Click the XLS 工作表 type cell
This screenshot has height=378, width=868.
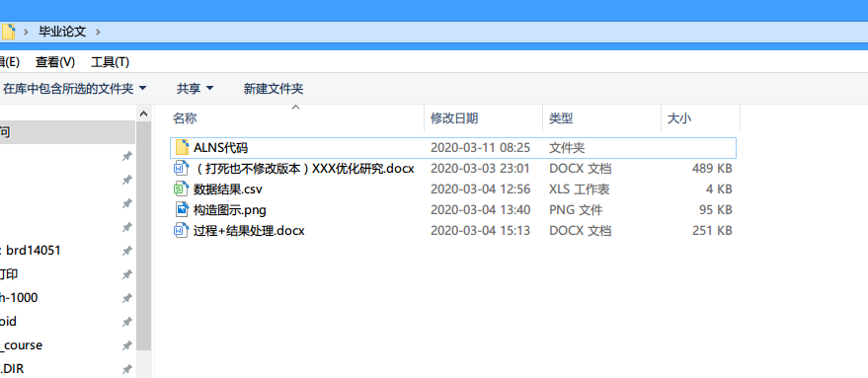tap(580, 189)
